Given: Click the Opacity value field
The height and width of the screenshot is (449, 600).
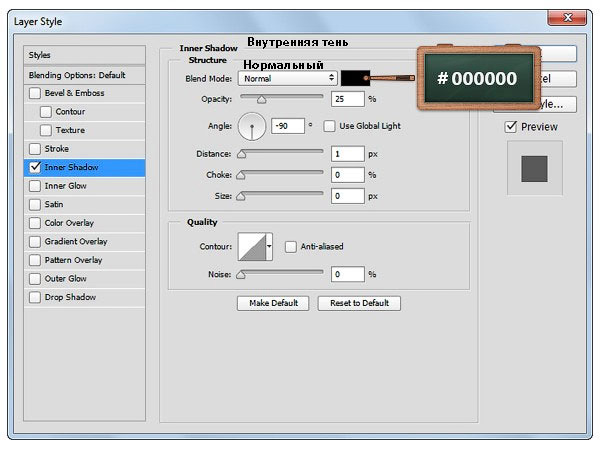Looking at the screenshot, I should [x=347, y=99].
